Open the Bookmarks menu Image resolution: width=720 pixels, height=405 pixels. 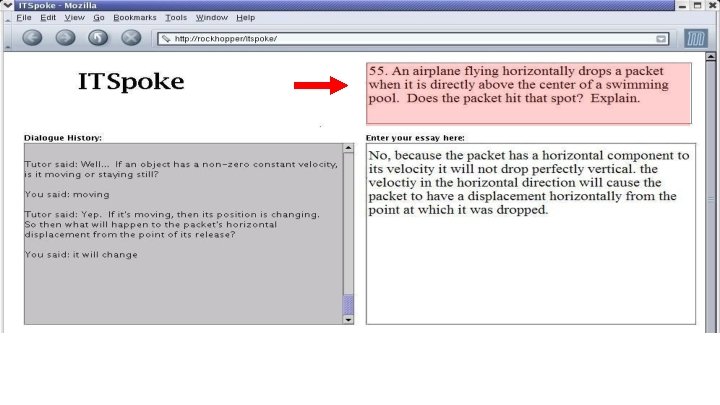(135, 17)
